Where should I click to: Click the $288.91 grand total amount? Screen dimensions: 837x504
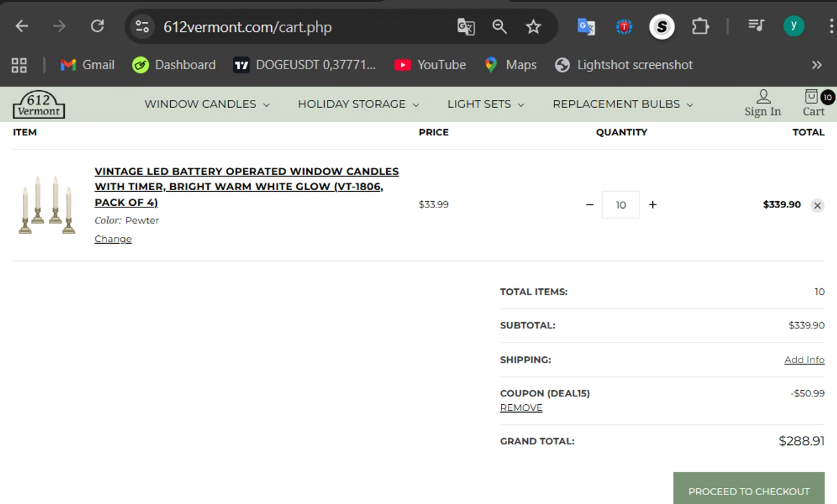pyautogui.click(x=801, y=442)
